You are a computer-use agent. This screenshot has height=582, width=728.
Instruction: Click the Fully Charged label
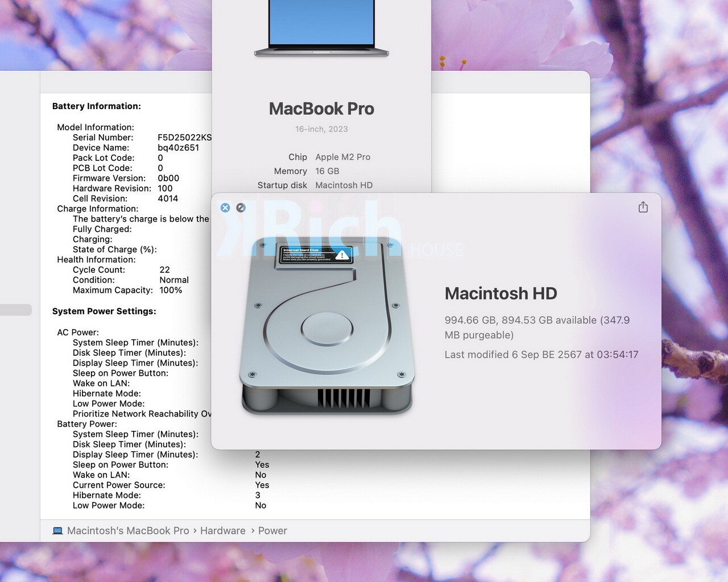pyautogui.click(x=102, y=229)
